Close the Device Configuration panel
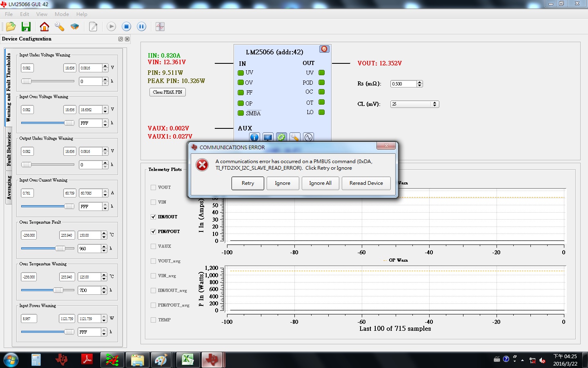This screenshot has width=588, height=368. 127,39
